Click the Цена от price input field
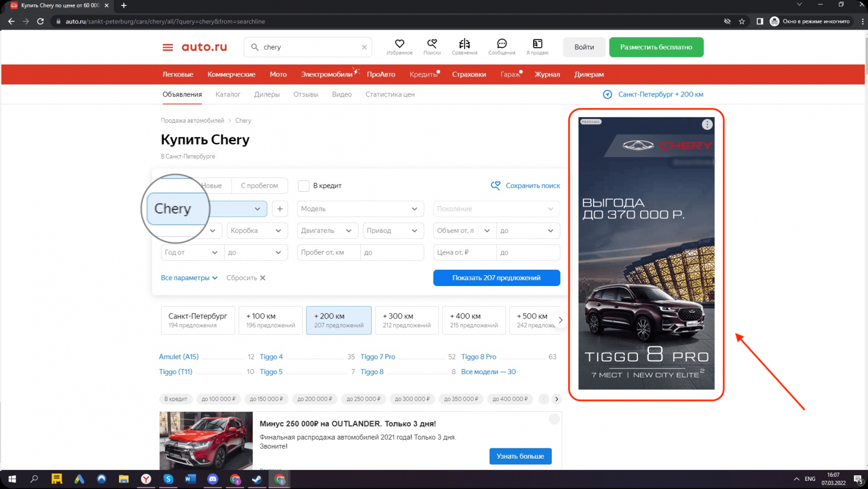The height and width of the screenshot is (489, 868). pos(464,252)
